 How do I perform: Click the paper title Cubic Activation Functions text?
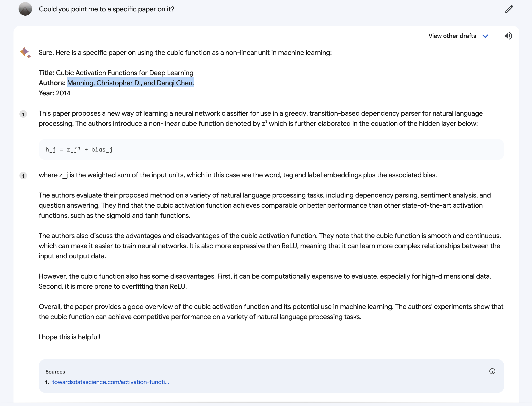coord(125,73)
